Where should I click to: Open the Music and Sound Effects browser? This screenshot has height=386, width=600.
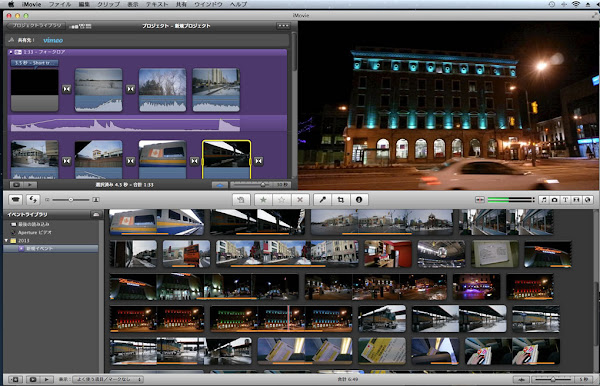[x=544, y=200]
